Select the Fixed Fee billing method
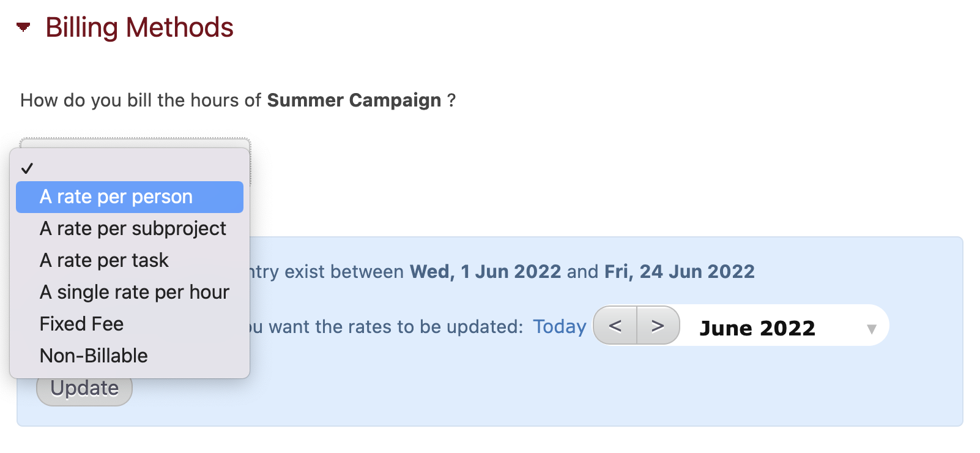The image size is (980, 453). pos(81,324)
